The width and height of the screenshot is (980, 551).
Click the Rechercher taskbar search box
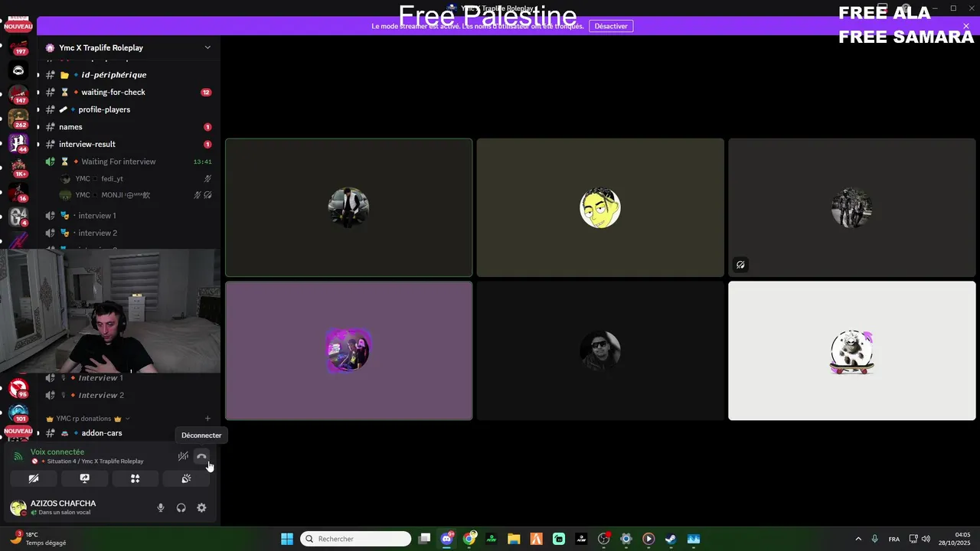[356, 539]
